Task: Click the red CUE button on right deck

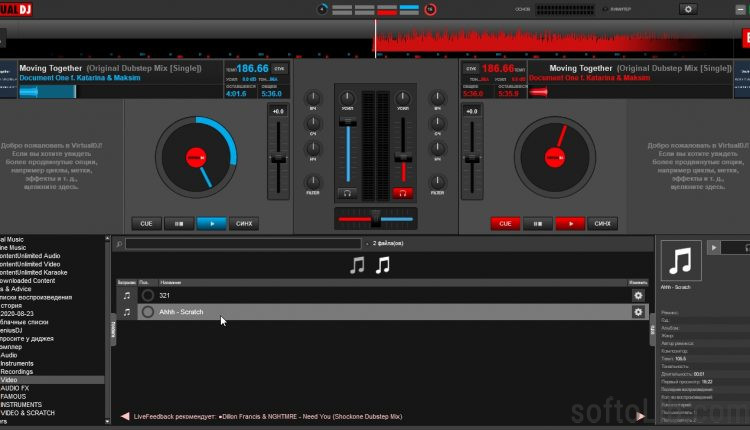Action: [x=505, y=223]
